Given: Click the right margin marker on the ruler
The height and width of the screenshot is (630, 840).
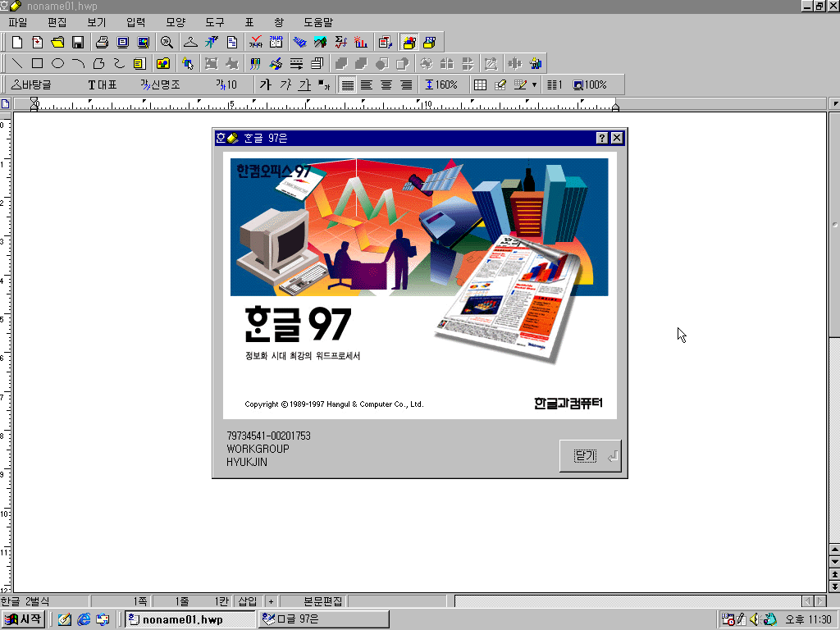Looking at the screenshot, I should pos(615,107).
